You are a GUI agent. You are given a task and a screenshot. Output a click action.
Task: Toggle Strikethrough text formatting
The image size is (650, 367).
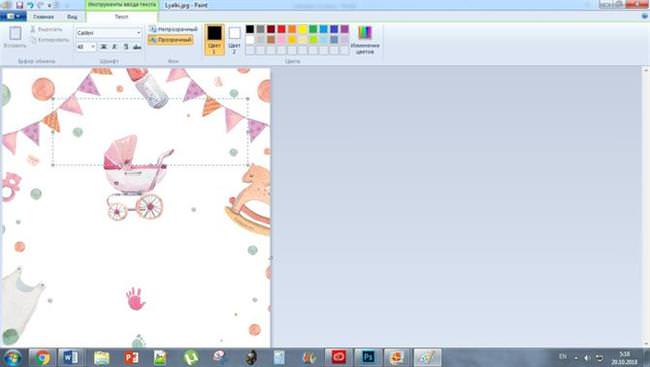click(137, 46)
